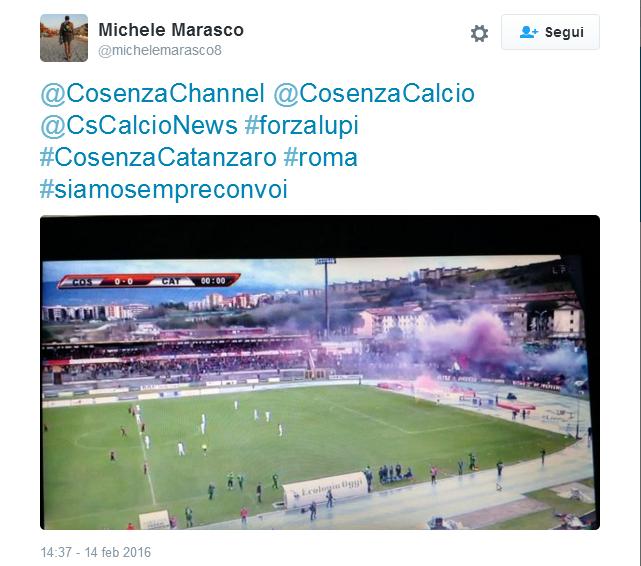Screen dimensions: 641x566
Task: Click the person-plus icon in Segui button
Action: 529,32
